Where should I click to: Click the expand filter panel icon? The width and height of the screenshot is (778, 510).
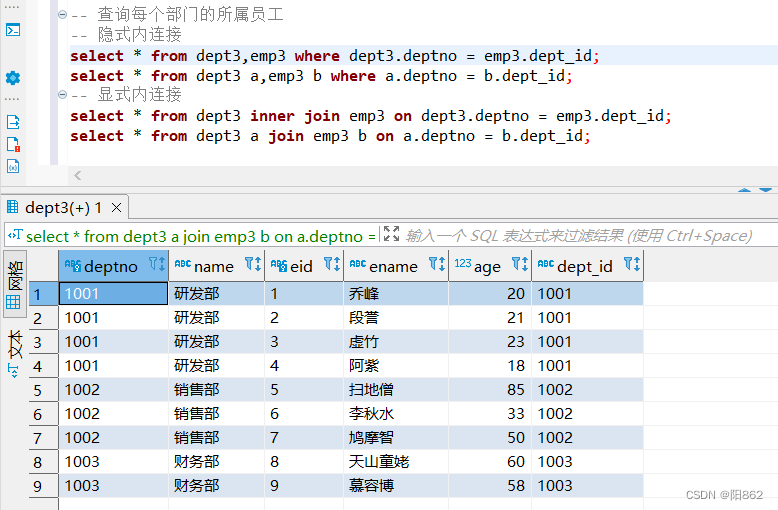(391, 235)
